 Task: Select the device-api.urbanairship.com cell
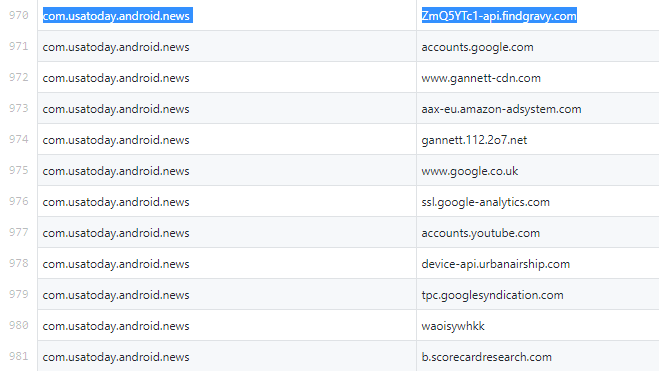click(x=538, y=263)
